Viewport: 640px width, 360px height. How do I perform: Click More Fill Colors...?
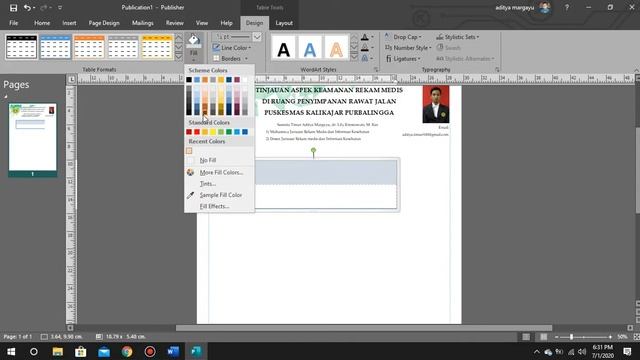pyautogui.click(x=221, y=173)
